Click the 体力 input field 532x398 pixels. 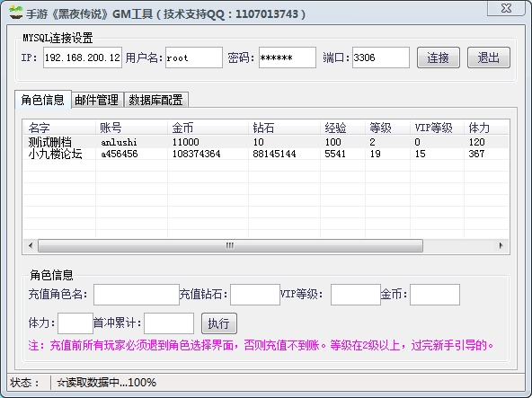pos(75,323)
